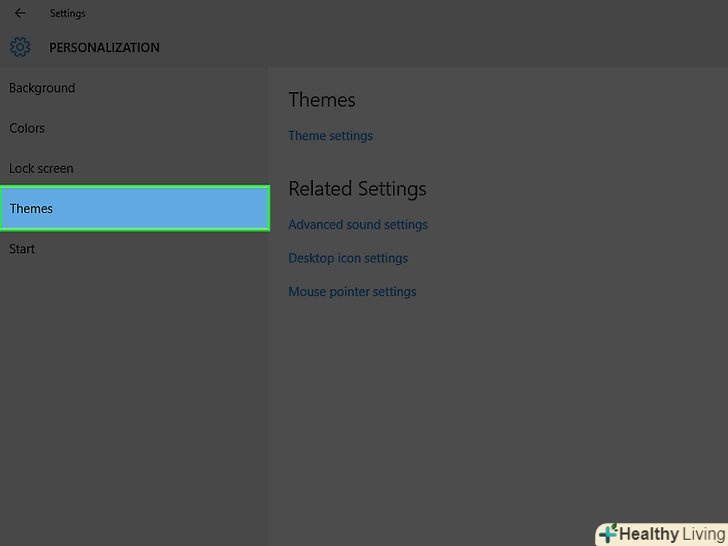Click the green cross Healthy Living logo
Image resolution: width=728 pixels, height=546 pixels.
pyautogui.click(x=608, y=534)
